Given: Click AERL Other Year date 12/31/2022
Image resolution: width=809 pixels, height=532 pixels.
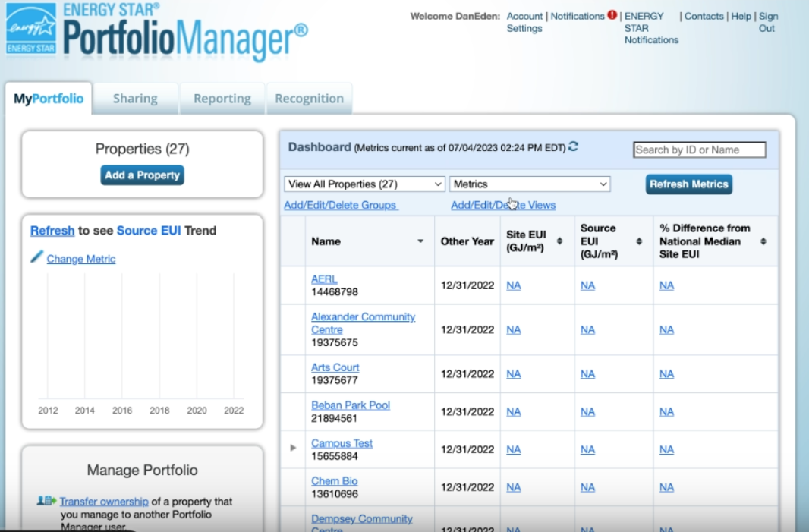Looking at the screenshot, I should click(467, 285).
